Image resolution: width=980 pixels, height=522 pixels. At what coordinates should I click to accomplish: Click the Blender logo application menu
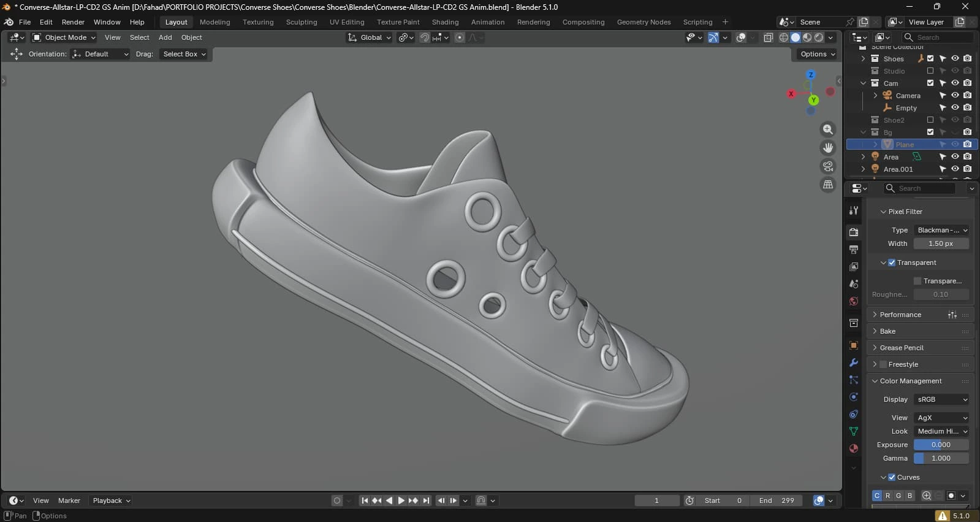(9, 22)
